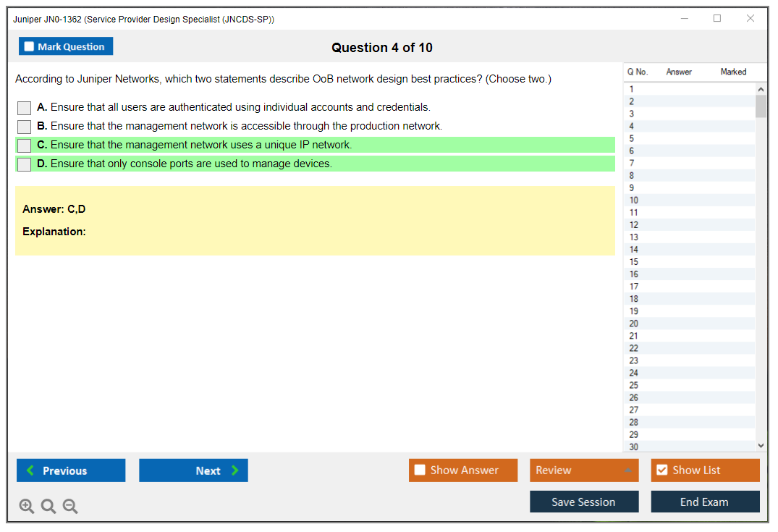Click the reset zoom magnifier icon

point(48,507)
